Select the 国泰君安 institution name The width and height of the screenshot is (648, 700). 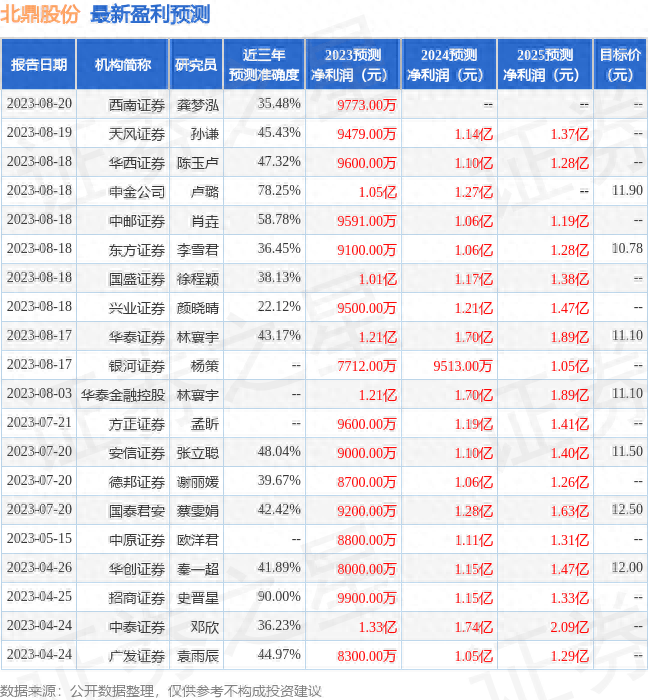pos(136,511)
